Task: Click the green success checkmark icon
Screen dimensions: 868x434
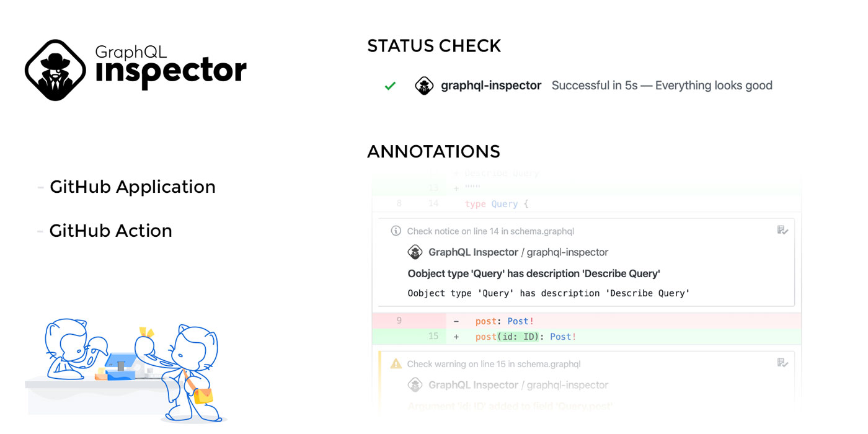Action: point(389,86)
